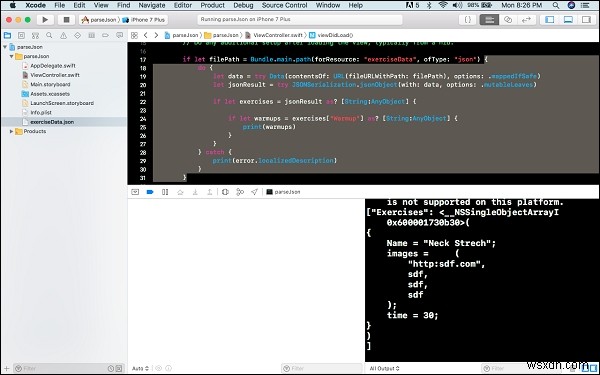The height and width of the screenshot is (375, 600).
Task: Open ViewController.swift jump bar segment
Action: 274,35
